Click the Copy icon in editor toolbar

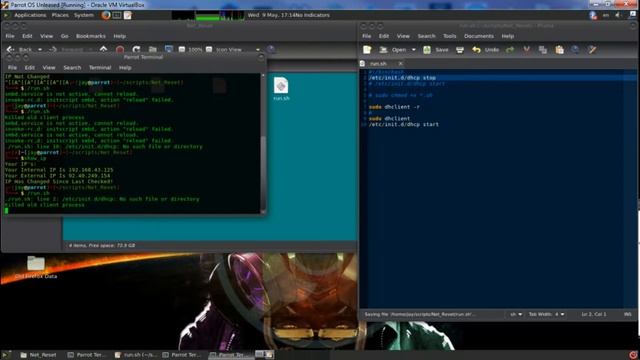pos(542,50)
